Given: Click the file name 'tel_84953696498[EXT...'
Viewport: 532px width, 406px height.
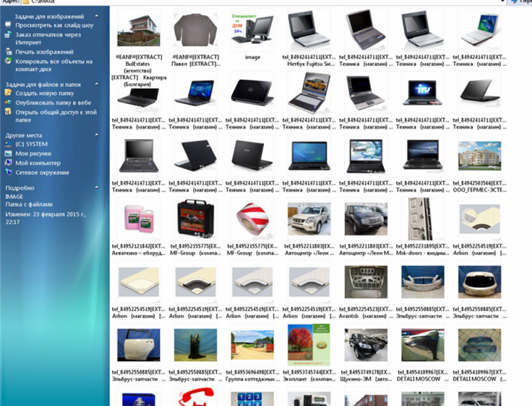Looking at the screenshot, I should click(252, 372).
